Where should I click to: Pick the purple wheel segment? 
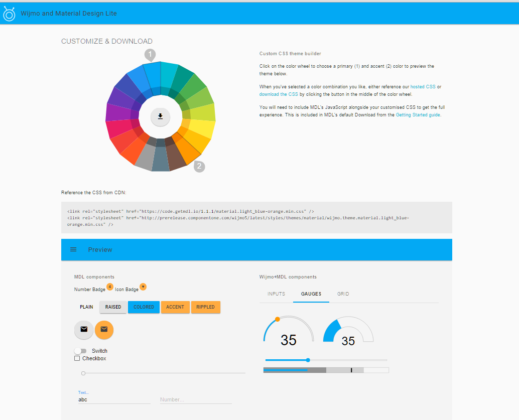pos(118,112)
